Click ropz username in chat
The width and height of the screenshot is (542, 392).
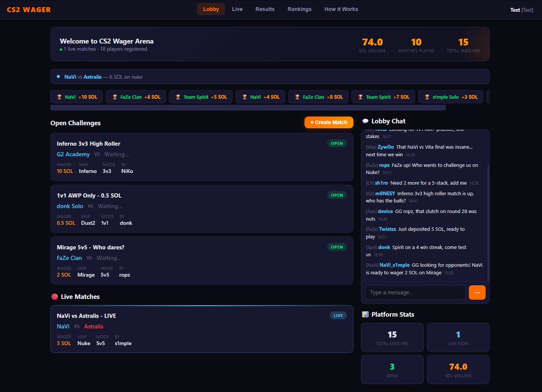click(384, 165)
